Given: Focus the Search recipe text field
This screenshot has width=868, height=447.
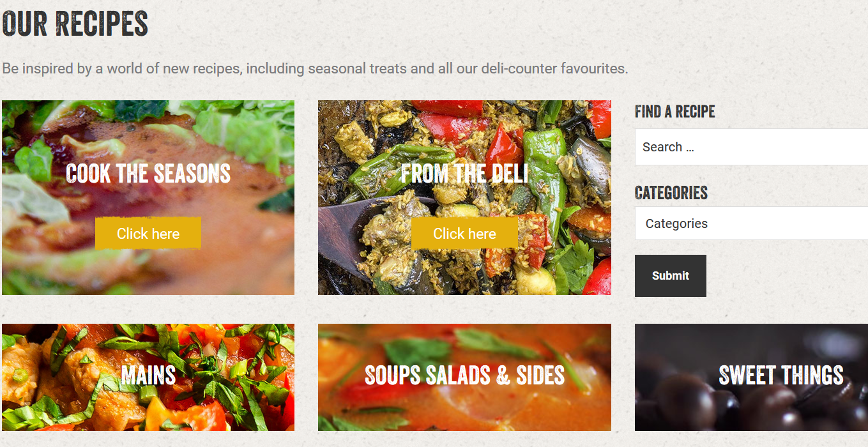Looking at the screenshot, I should pos(751,147).
